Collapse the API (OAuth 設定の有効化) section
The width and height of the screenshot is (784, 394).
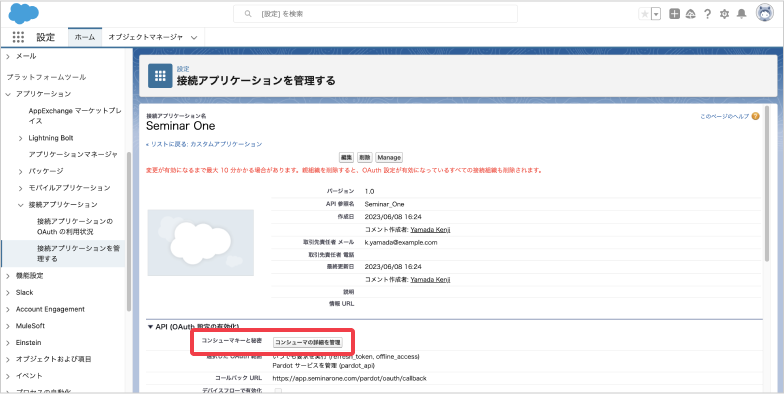tap(150, 327)
